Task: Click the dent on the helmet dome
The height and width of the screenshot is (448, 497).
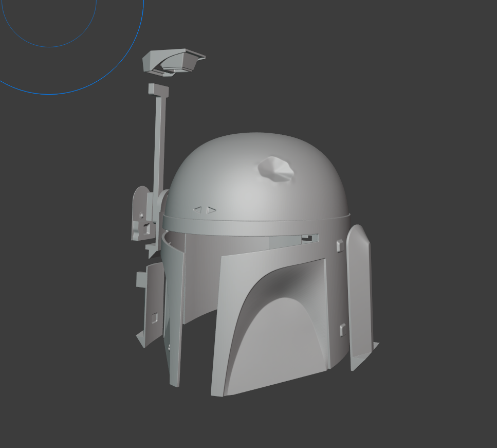Action: [275, 169]
